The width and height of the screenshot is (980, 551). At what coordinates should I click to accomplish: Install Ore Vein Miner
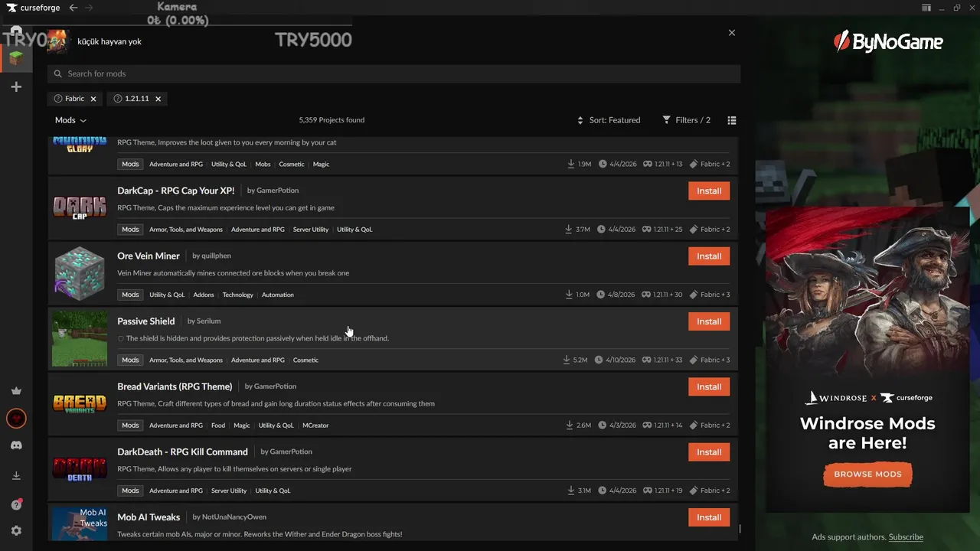pyautogui.click(x=709, y=256)
